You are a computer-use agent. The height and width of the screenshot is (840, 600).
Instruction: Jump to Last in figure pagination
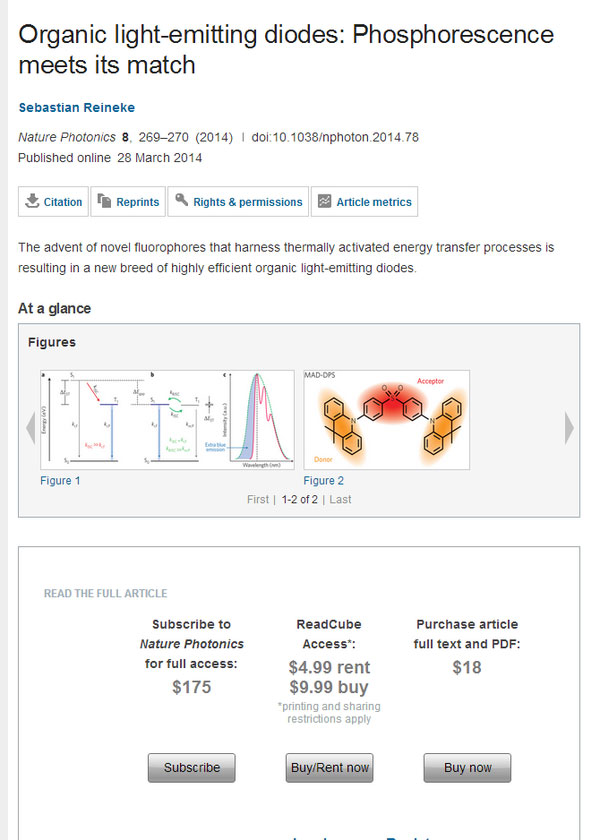[x=340, y=499]
